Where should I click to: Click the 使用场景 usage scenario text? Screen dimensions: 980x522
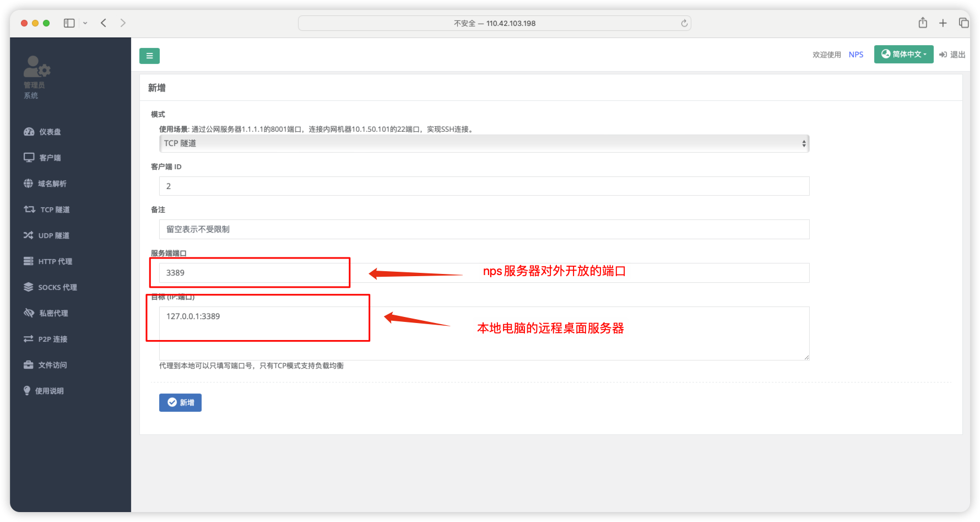pos(317,129)
